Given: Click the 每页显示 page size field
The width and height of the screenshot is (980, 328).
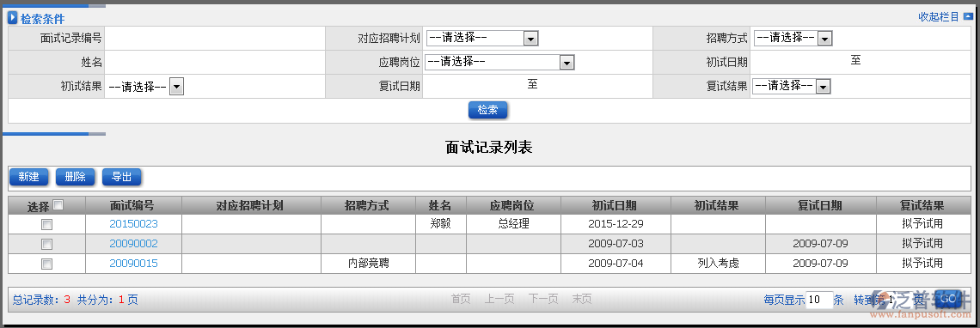Looking at the screenshot, I should [818, 300].
